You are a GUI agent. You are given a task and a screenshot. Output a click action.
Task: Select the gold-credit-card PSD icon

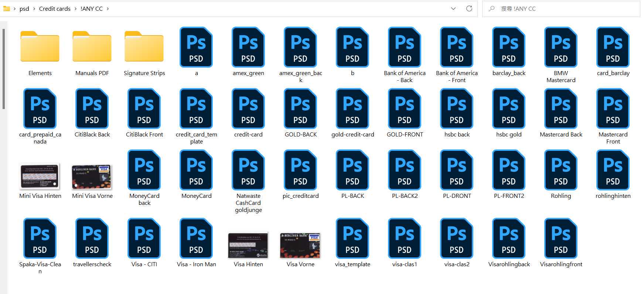click(x=352, y=108)
